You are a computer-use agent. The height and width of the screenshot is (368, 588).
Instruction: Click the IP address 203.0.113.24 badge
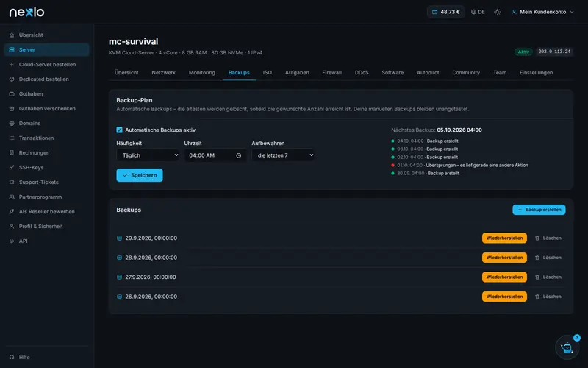coord(554,52)
